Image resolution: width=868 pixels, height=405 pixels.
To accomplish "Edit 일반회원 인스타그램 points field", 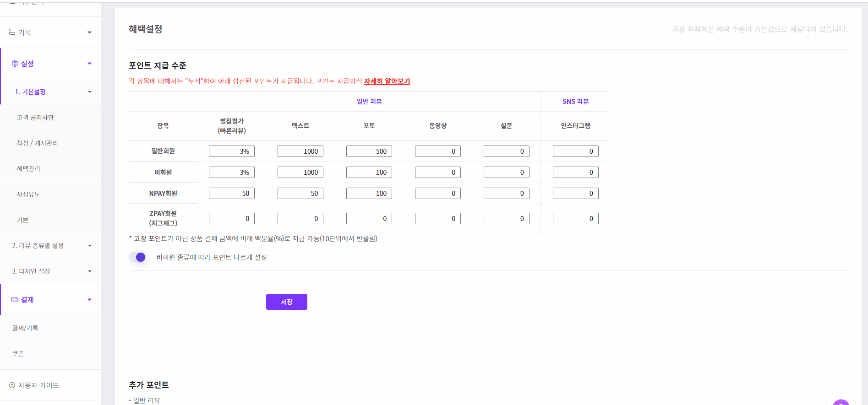I will 576,151.
